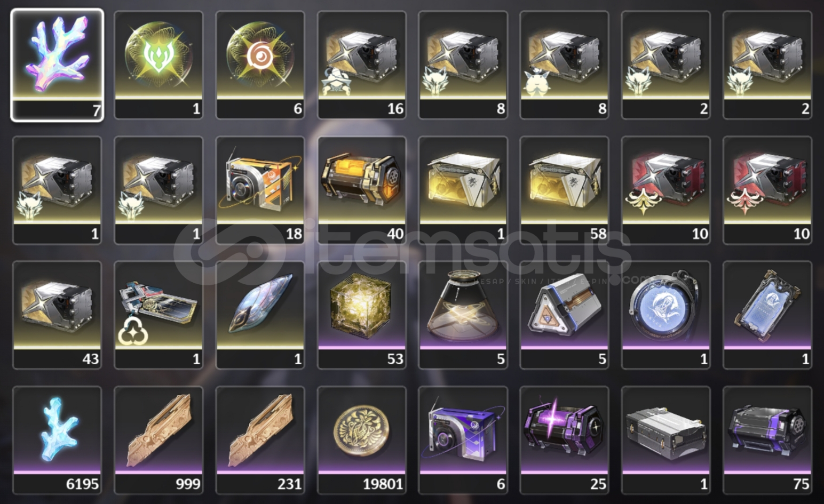Click the bronze blade item with count 999
Screen dimensions: 824x504
pyautogui.click(x=159, y=441)
